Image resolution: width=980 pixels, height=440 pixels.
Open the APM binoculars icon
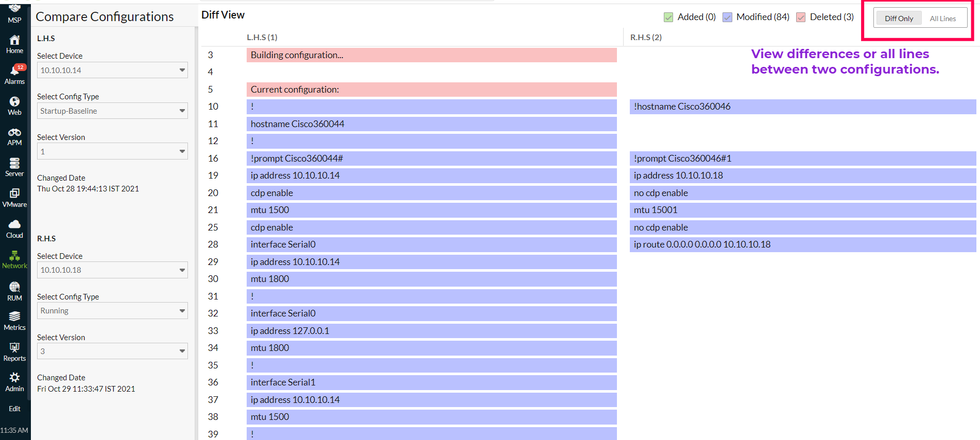pos(14,133)
